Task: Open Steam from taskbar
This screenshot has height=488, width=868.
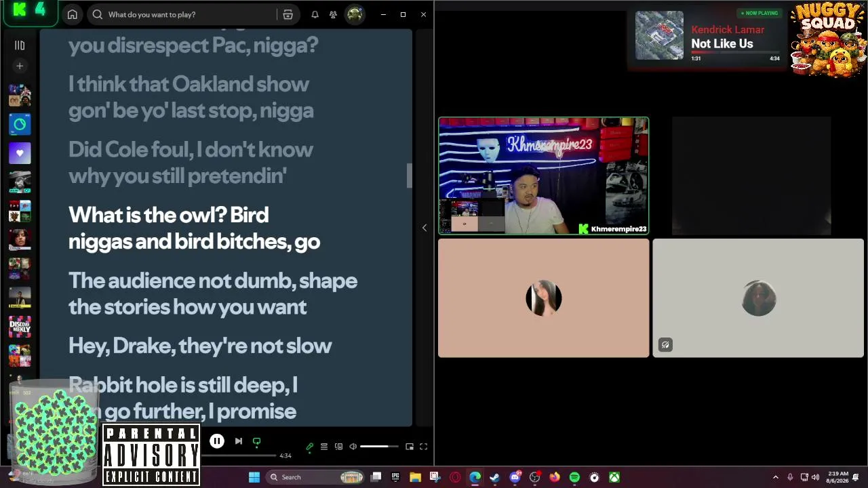Action: [x=494, y=477]
